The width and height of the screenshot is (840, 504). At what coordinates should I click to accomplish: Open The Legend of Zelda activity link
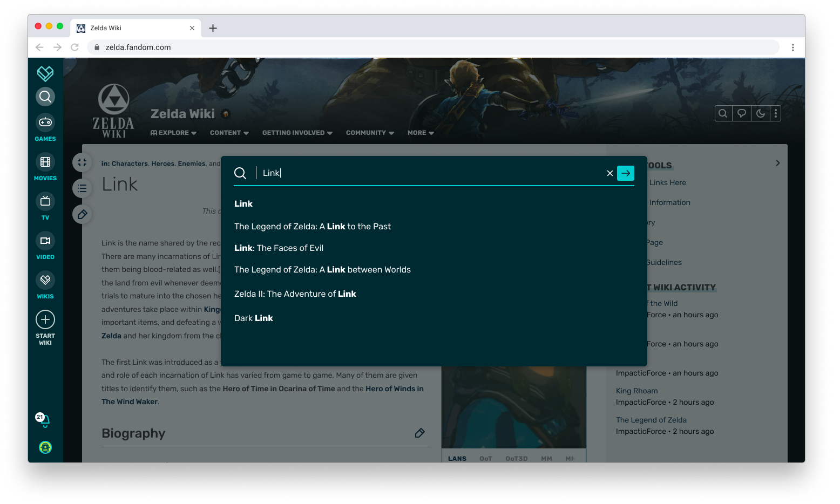[x=651, y=420]
